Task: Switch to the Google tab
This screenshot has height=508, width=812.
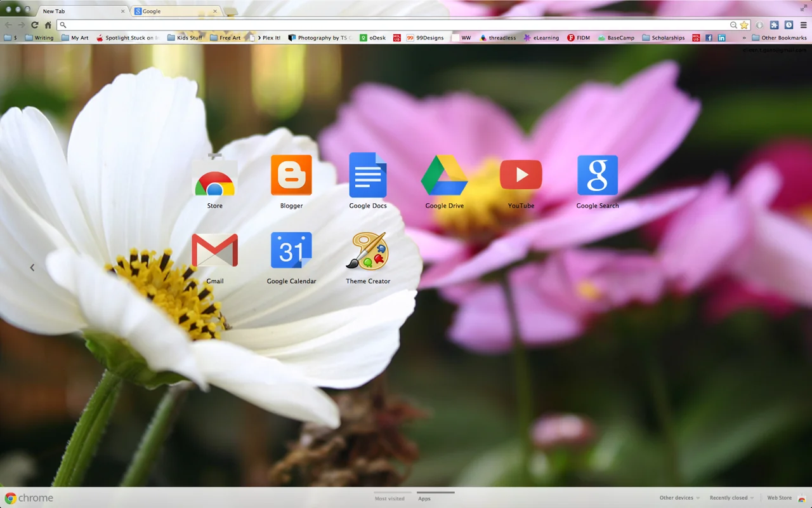Action: (x=176, y=11)
